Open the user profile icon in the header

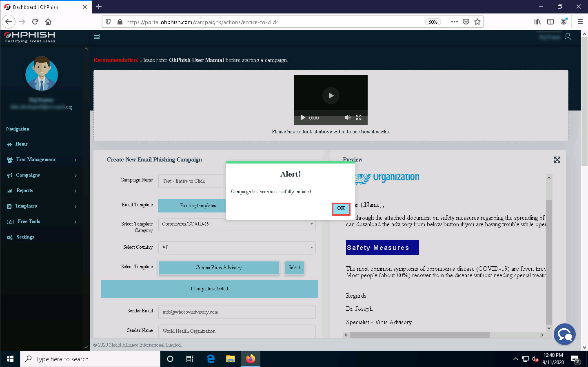point(568,37)
